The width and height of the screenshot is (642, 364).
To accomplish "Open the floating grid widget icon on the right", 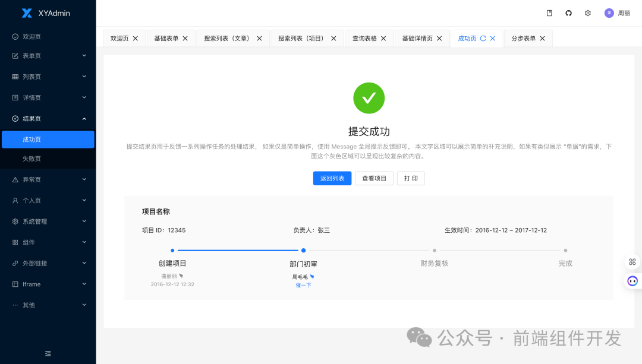I will coord(632,261).
